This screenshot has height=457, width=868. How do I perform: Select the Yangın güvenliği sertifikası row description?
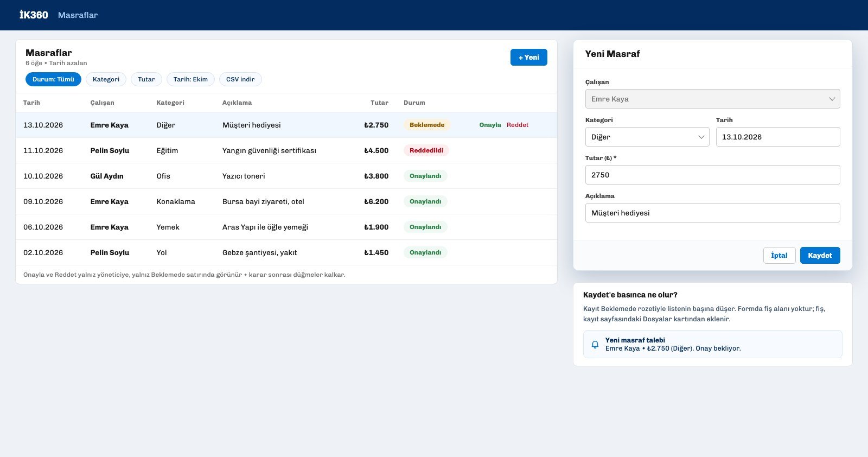[x=269, y=150]
